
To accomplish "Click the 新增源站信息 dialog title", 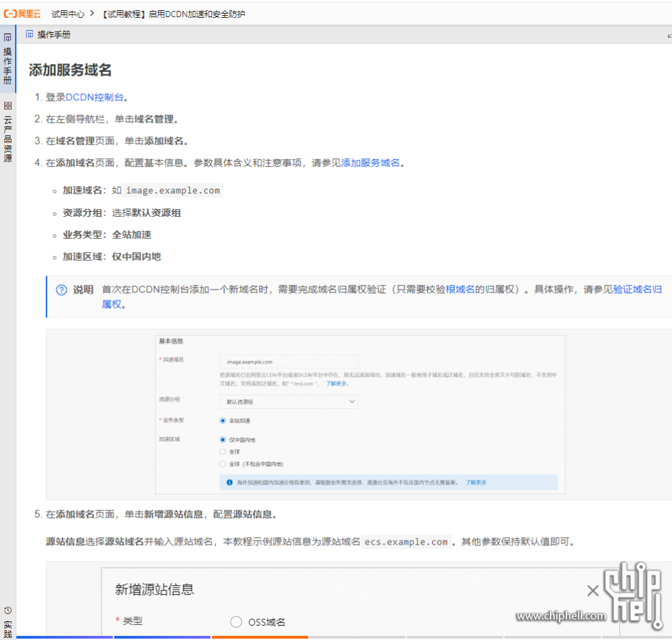I will pyautogui.click(x=154, y=589).
